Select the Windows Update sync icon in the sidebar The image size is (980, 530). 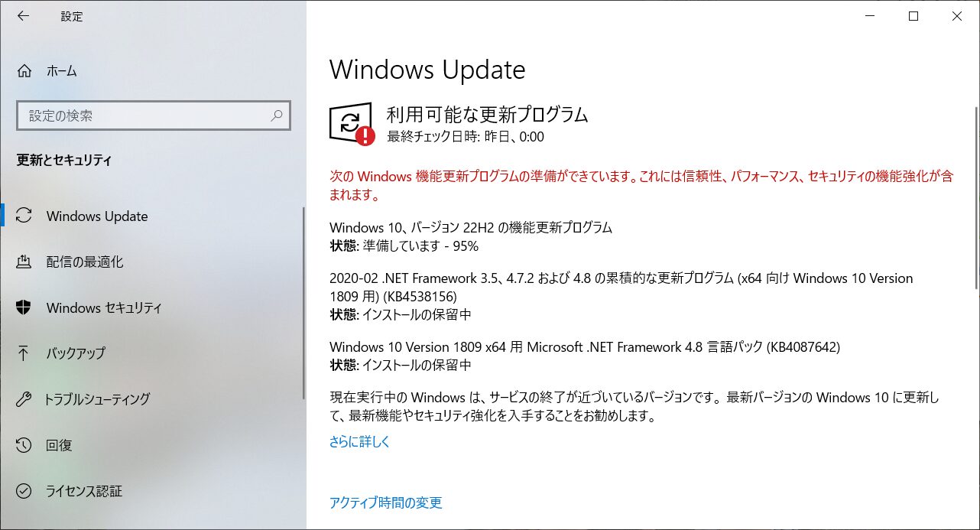tap(24, 216)
